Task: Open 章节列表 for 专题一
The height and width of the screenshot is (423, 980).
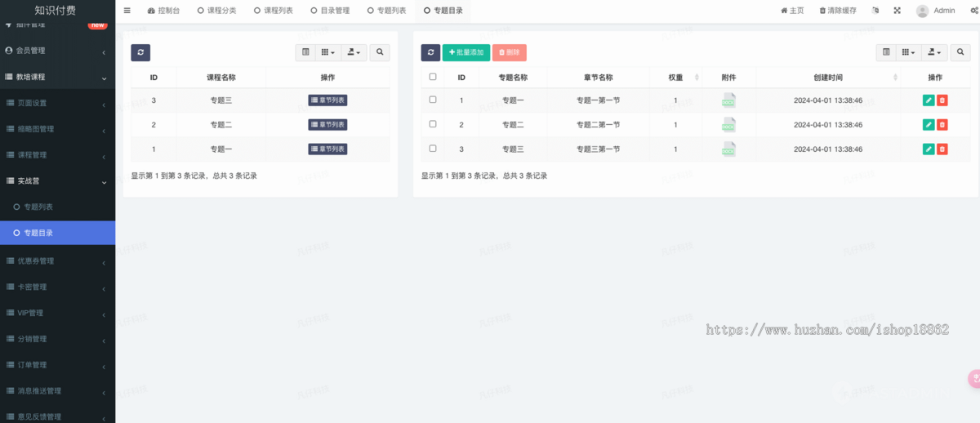Action: click(x=327, y=149)
